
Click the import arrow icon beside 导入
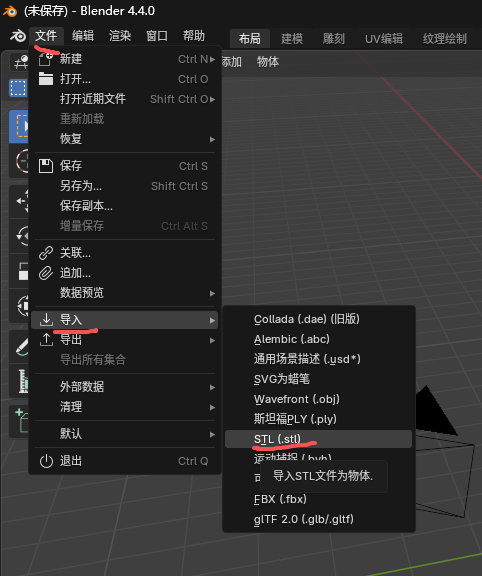click(x=46, y=320)
